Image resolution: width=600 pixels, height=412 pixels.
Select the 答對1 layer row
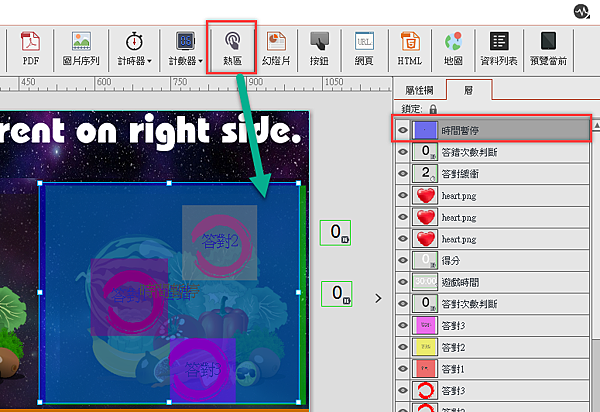(492, 369)
